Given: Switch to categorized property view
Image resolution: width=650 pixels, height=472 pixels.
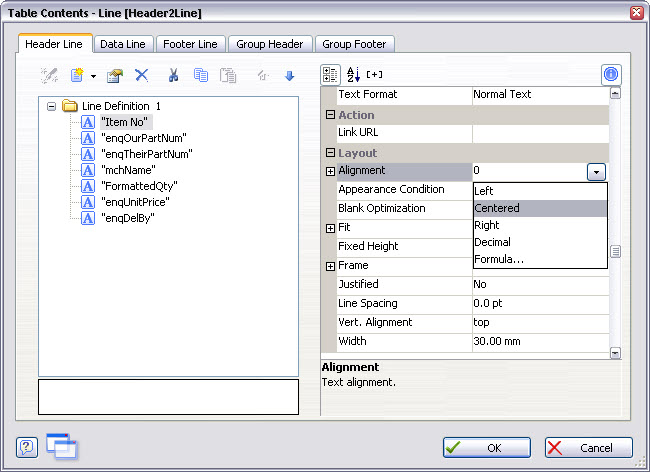Looking at the screenshot, I should pos(330,75).
